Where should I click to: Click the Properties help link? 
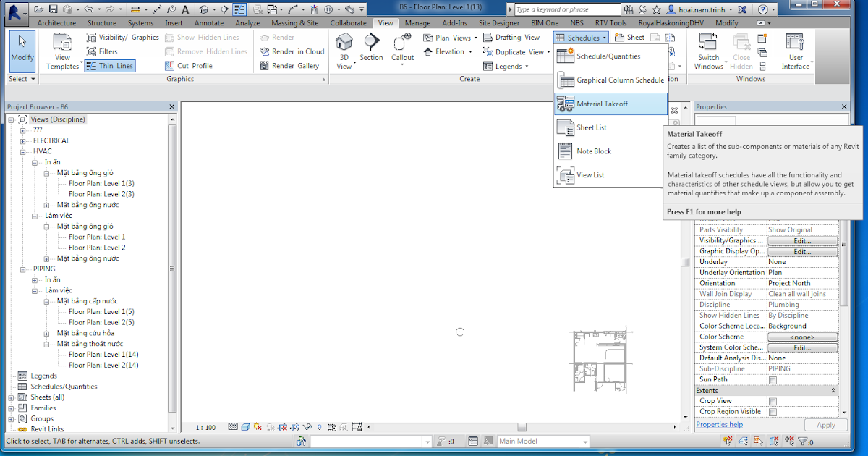[x=719, y=424]
